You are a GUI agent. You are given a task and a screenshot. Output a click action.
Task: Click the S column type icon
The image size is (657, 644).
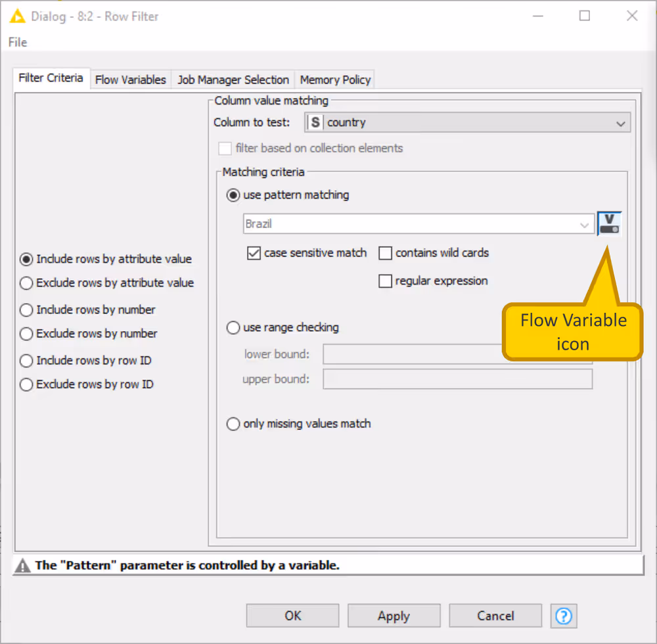point(315,122)
